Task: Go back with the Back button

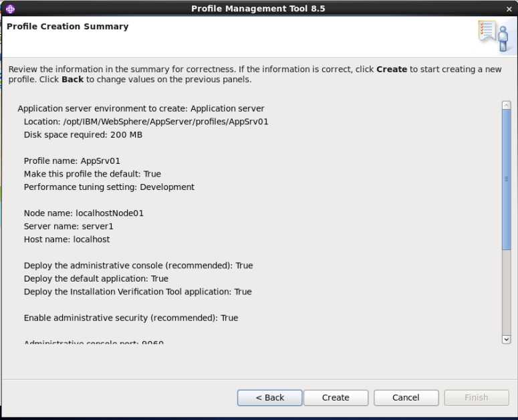Action: (x=269, y=397)
